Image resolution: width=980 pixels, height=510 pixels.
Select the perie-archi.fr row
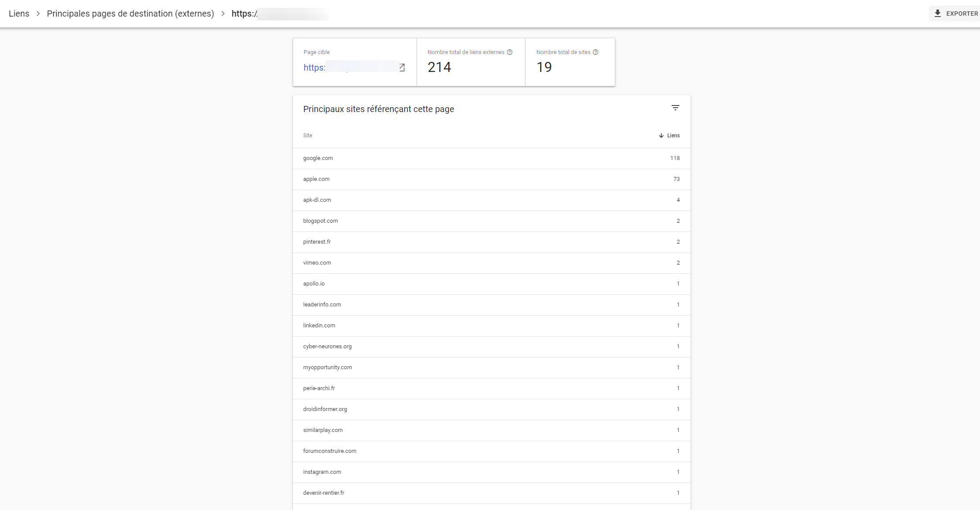(x=492, y=388)
